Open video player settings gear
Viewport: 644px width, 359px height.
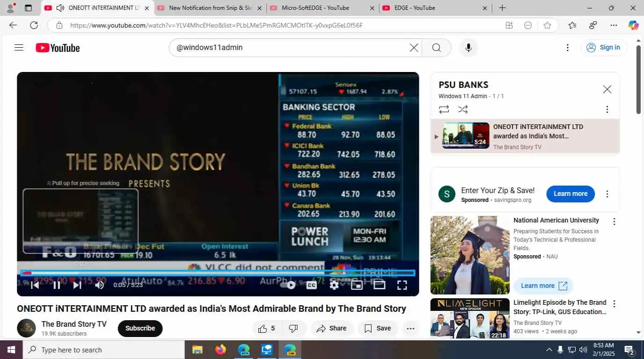334,285
